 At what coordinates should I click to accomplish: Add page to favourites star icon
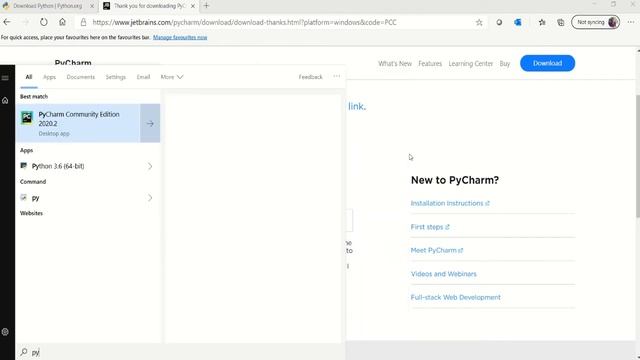pyautogui.click(x=479, y=22)
